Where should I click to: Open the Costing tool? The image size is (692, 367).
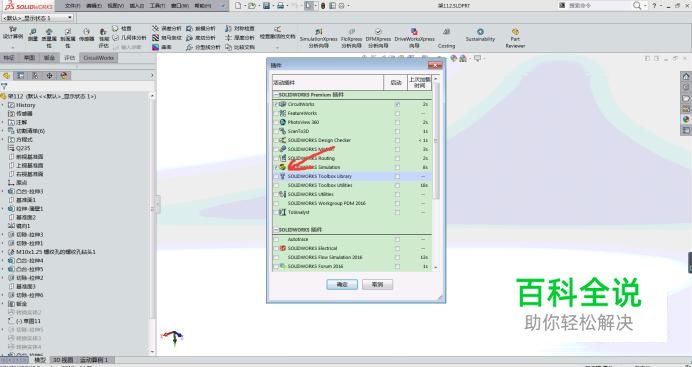446,38
